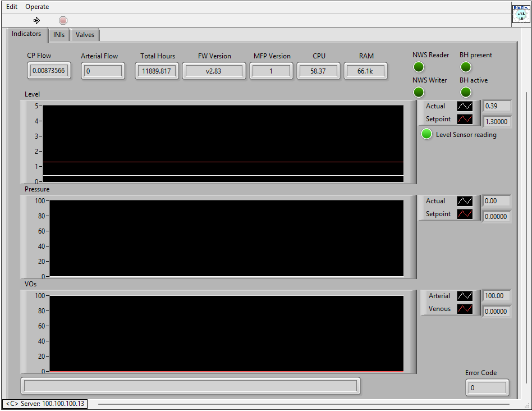This screenshot has height=411, width=532.
Task: Switch to the Valves tab
Action: (x=85, y=35)
